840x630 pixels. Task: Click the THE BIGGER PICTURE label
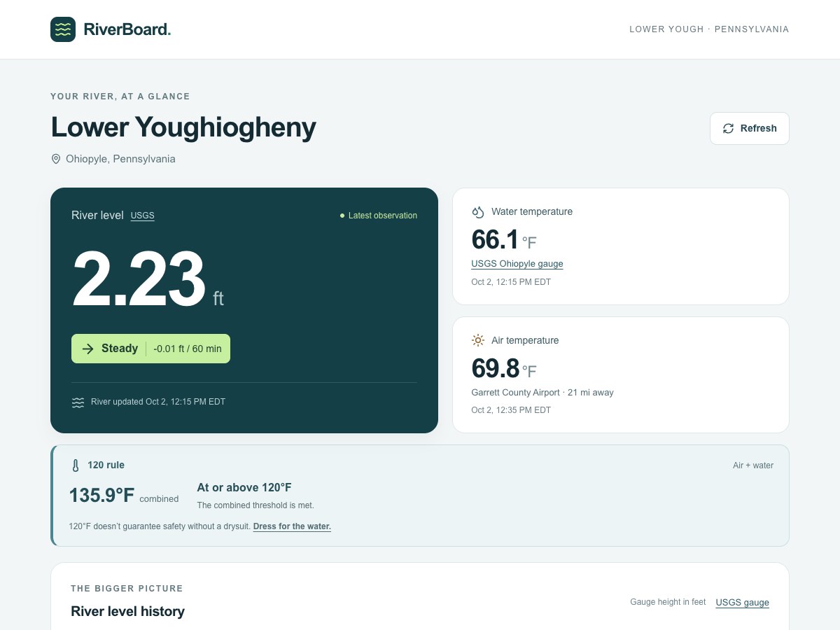pos(127,589)
